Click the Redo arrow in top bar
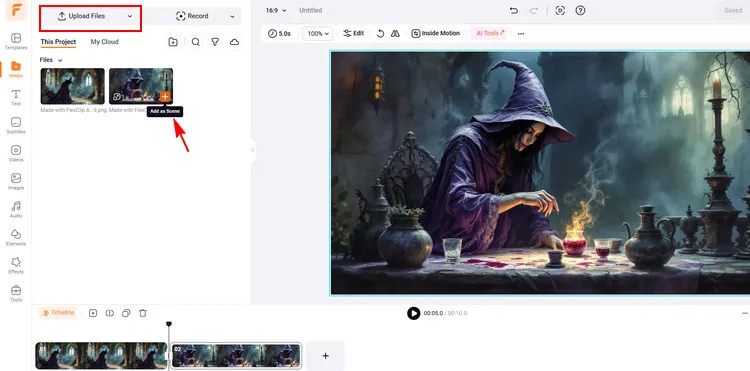The width and height of the screenshot is (750, 371). [534, 11]
